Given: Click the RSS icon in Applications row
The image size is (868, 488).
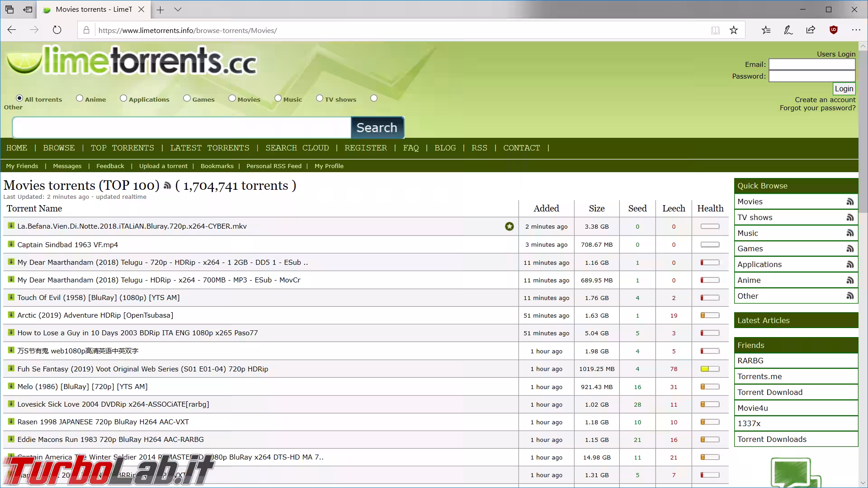Looking at the screenshot, I should pyautogui.click(x=850, y=265).
